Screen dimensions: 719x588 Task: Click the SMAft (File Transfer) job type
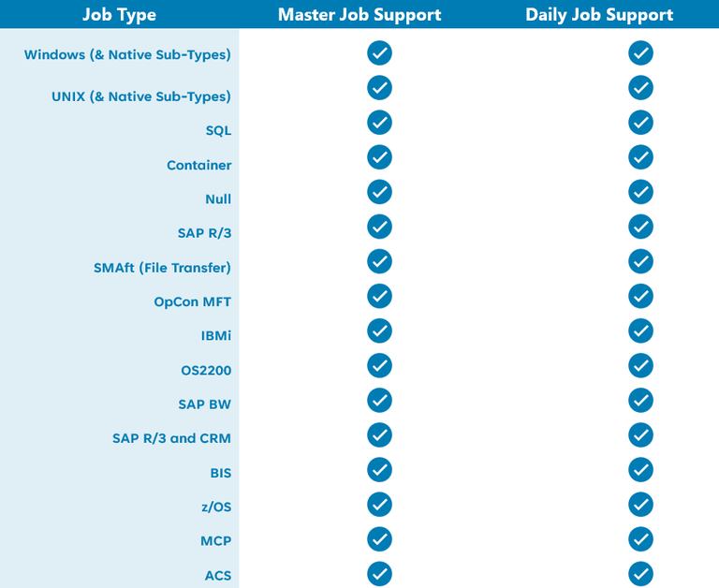162,268
